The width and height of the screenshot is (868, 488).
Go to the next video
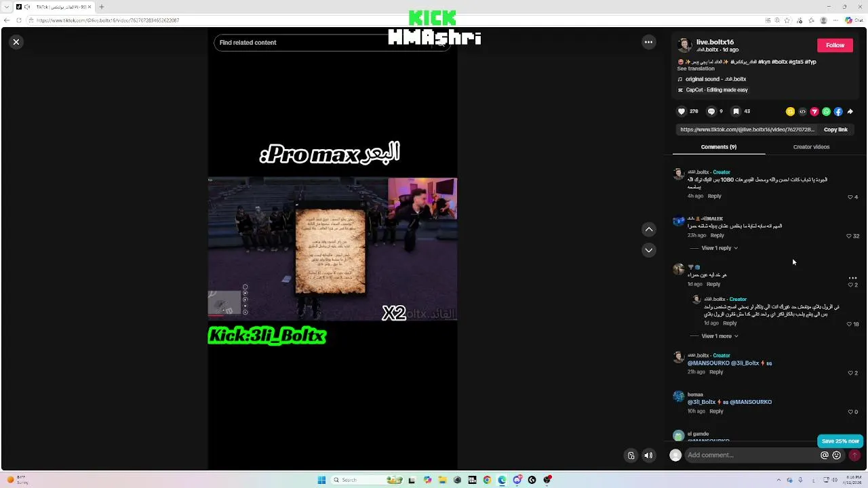649,250
